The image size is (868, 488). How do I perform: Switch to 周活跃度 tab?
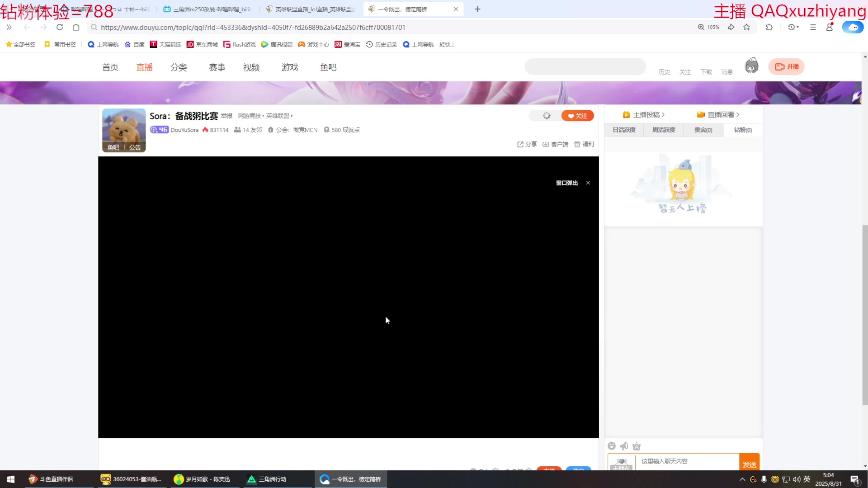pyautogui.click(x=664, y=130)
